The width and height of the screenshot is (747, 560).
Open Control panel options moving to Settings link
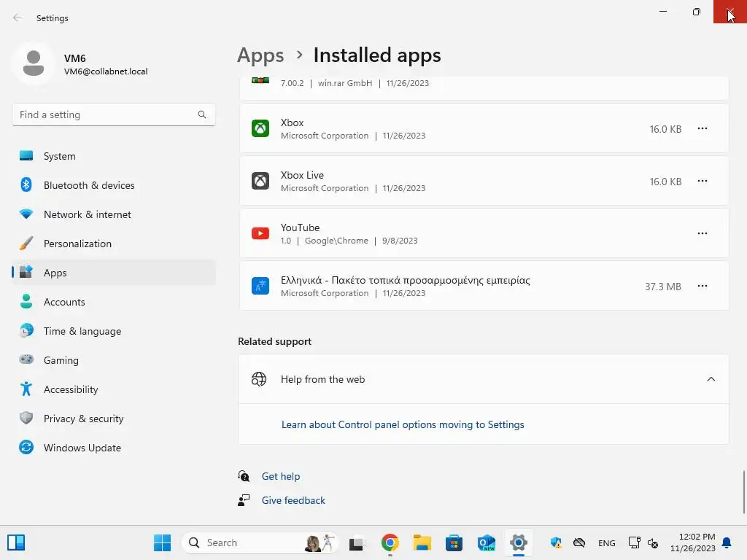point(403,424)
